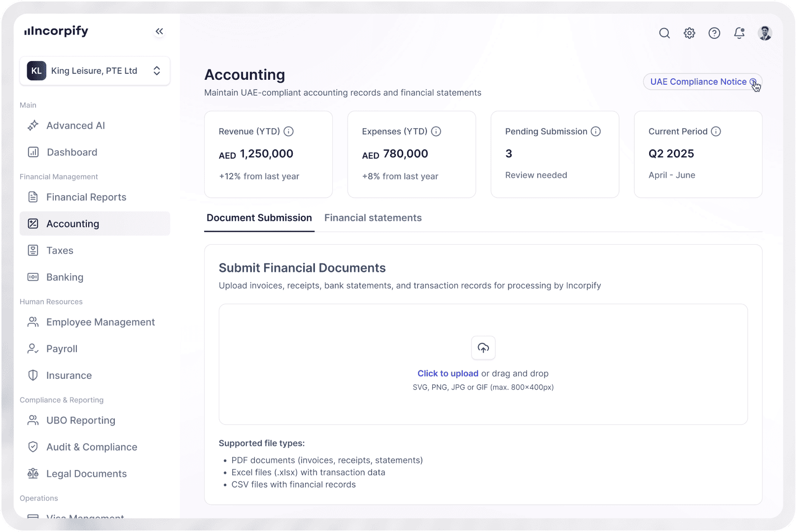Select the Document Submission tab
The image size is (797, 532).
pos(259,218)
